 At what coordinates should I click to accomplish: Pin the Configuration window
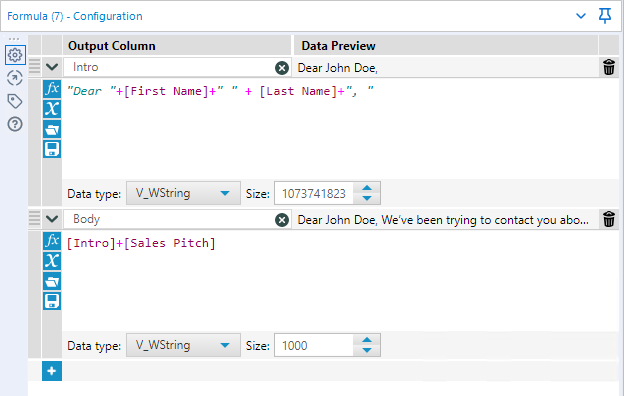605,16
